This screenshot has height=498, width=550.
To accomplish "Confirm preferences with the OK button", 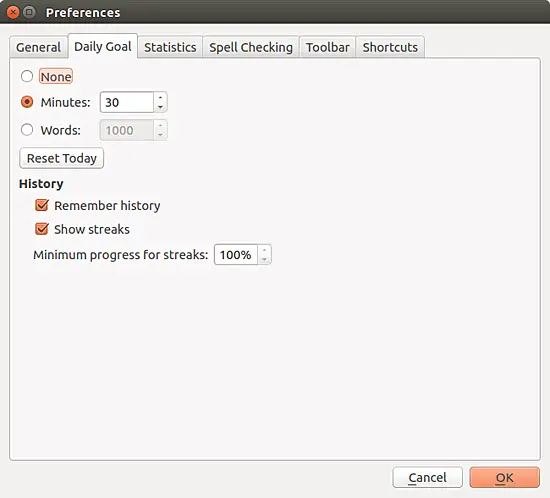I will pyautogui.click(x=504, y=477).
